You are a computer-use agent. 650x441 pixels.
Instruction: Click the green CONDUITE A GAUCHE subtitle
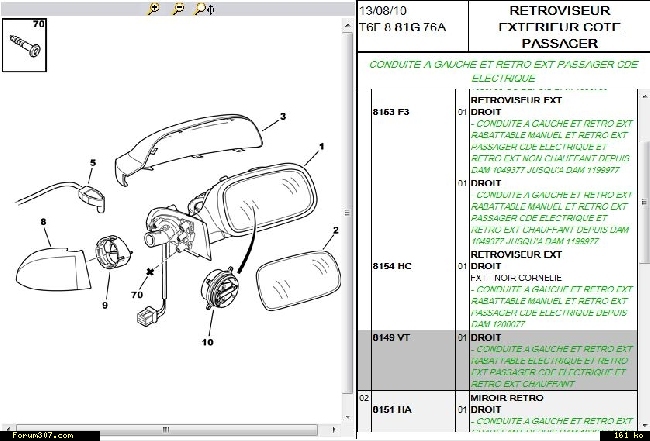coord(503,71)
